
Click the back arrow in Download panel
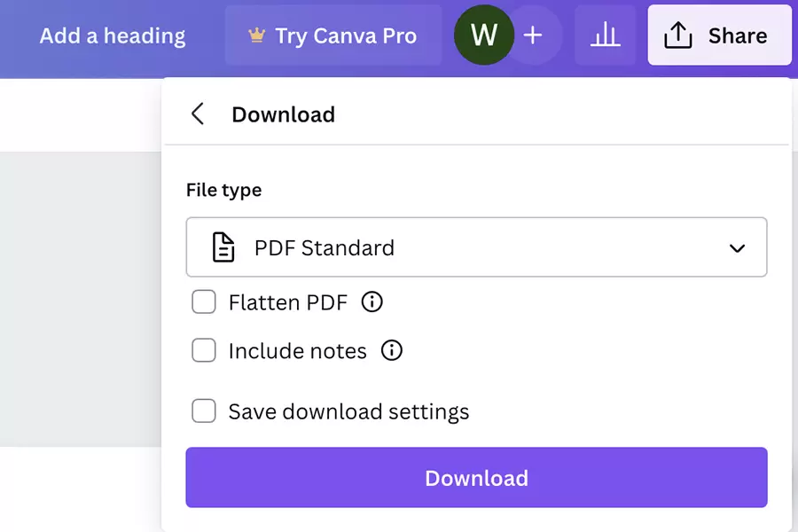pos(198,114)
